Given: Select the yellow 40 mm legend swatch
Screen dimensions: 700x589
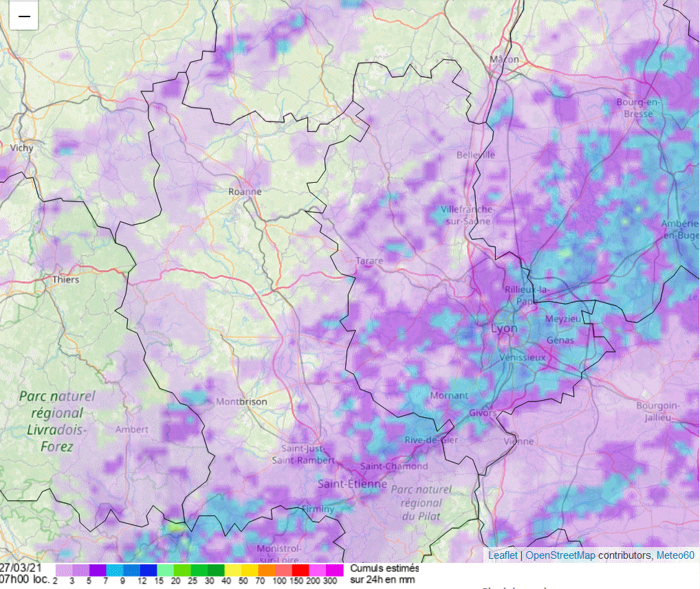Looking at the screenshot, I should 232,570.
